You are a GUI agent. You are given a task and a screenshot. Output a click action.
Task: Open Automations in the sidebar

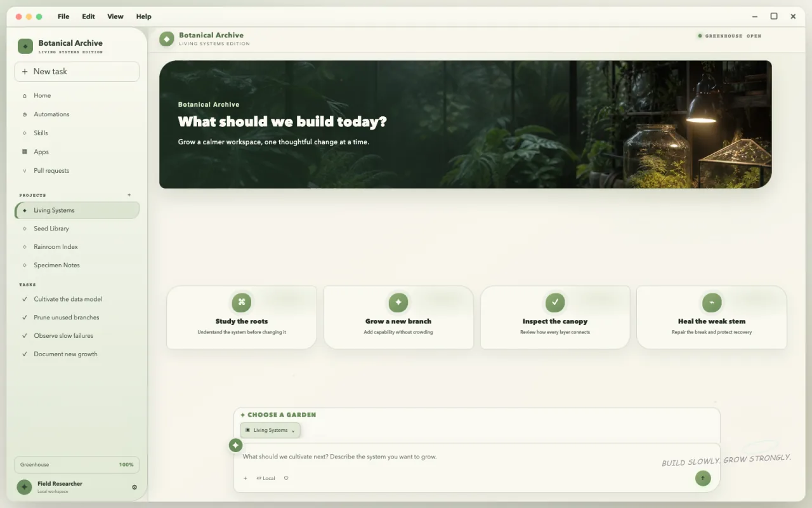point(77,114)
